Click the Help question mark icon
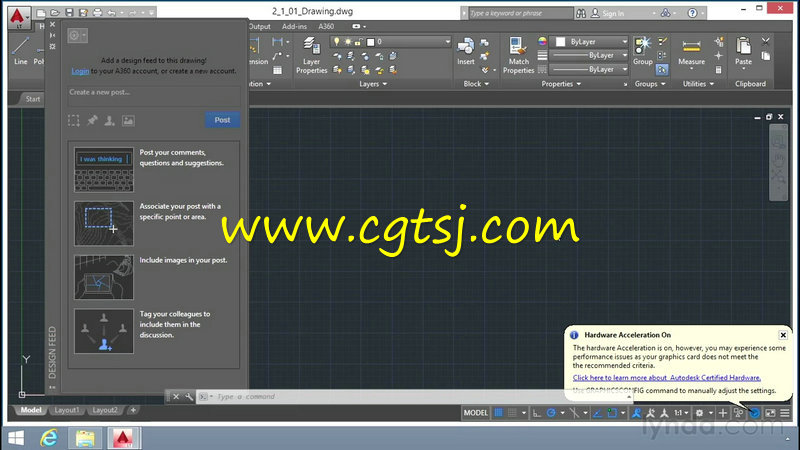 click(692, 13)
